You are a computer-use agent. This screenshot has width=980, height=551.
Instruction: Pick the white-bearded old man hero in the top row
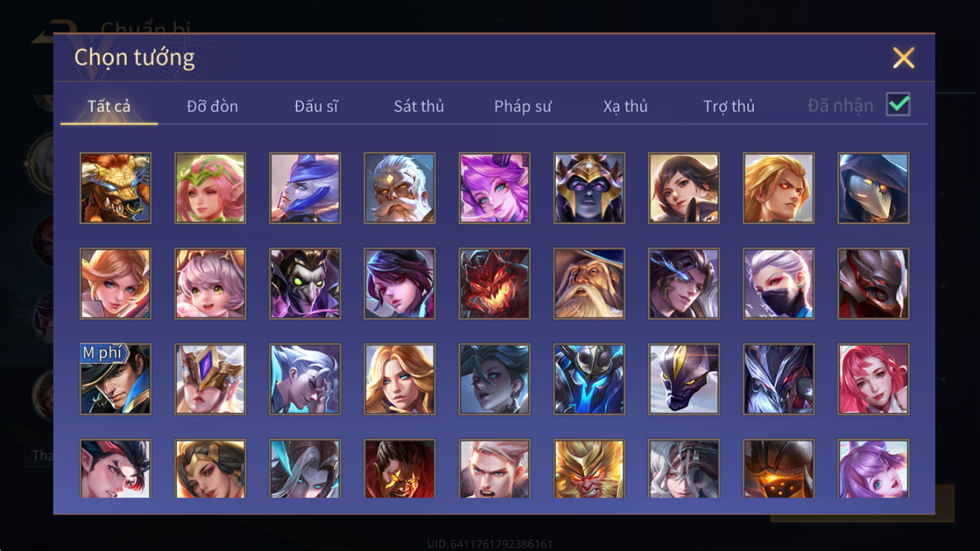click(x=400, y=188)
